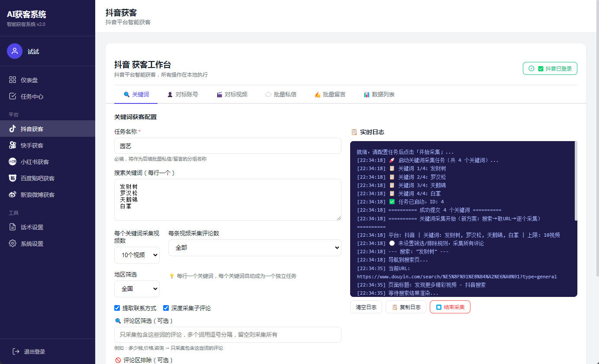
Task: Open the 仪表盘 dashboard grid icon
Action: (13, 80)
